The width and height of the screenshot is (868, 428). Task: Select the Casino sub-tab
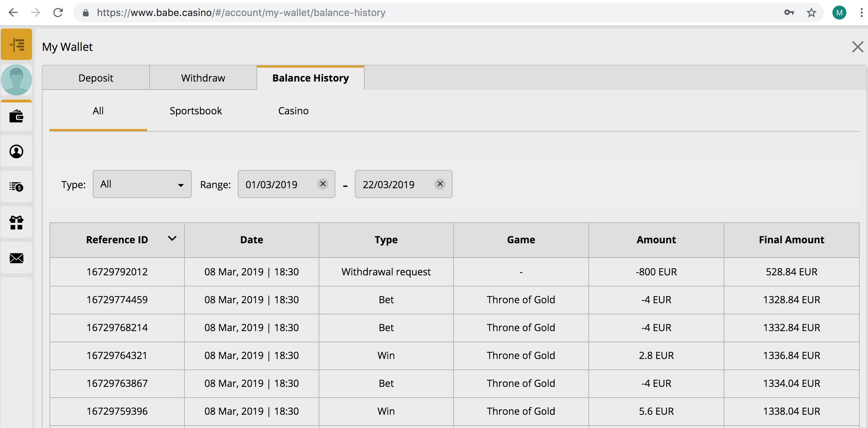click(x=294, y=111)
